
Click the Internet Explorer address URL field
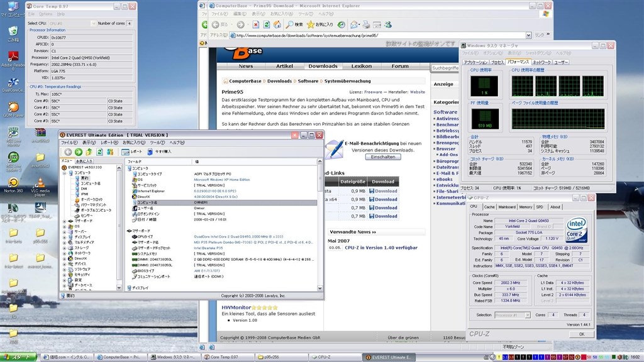380,35
